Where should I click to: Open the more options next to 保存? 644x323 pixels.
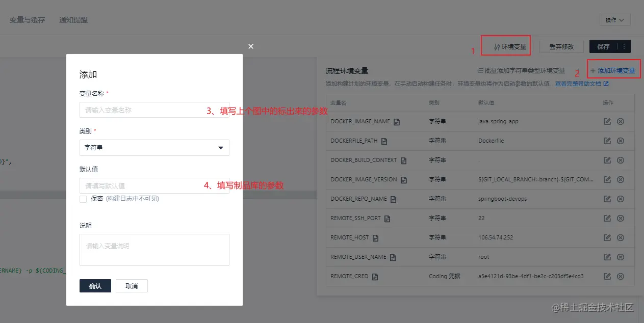pyautogui.click(x=624, y=46)
